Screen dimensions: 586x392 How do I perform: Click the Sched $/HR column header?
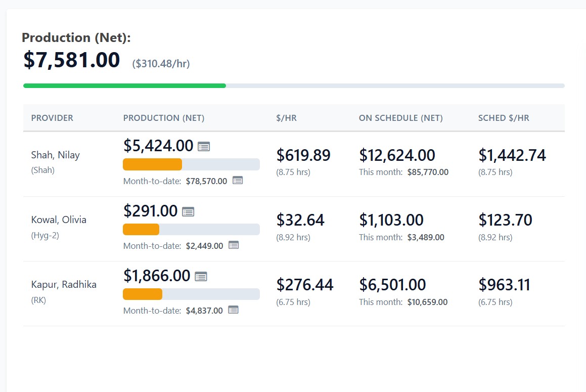click(x=504, y=118)
